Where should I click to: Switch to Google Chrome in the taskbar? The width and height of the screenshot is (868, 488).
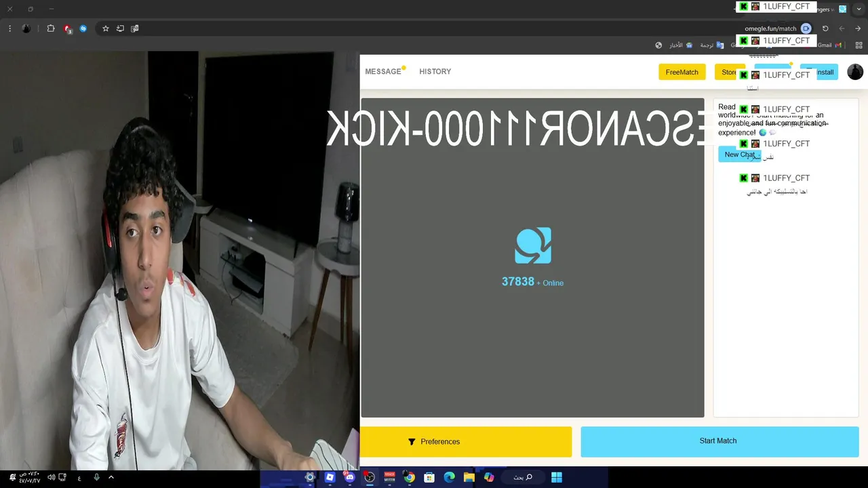tap(410, 478)
